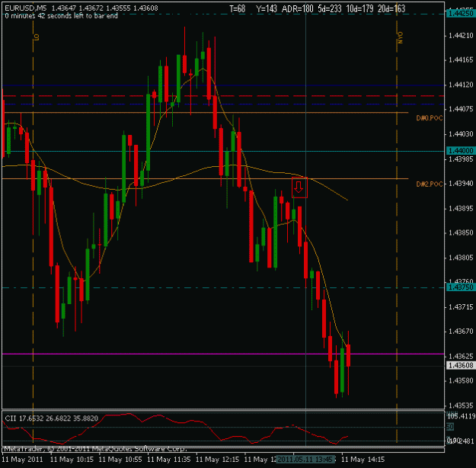Click the Y=143 statistic

[267, 8]
